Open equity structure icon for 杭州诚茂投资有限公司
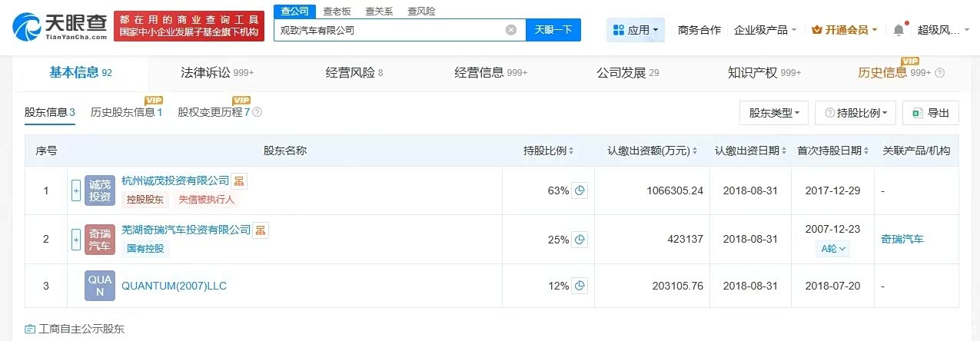Screen dimensions: 980x341 pyautogui.click(x=240, y=181)
